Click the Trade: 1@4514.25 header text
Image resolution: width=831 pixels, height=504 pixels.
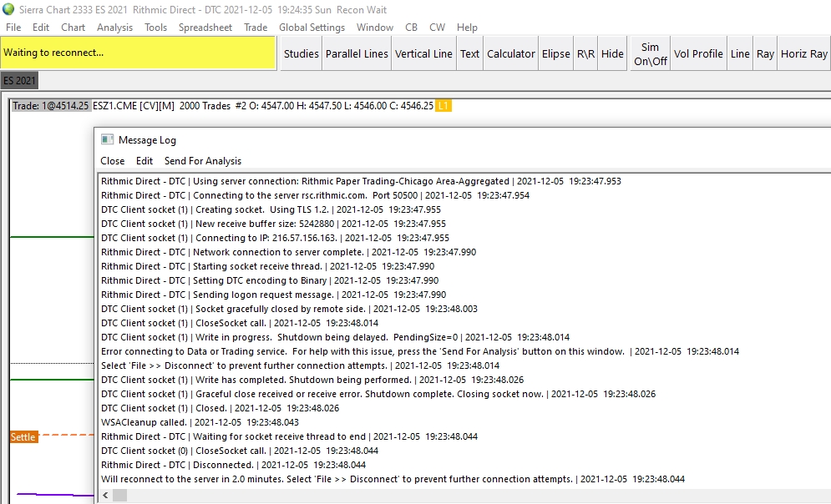pos(50,106)
